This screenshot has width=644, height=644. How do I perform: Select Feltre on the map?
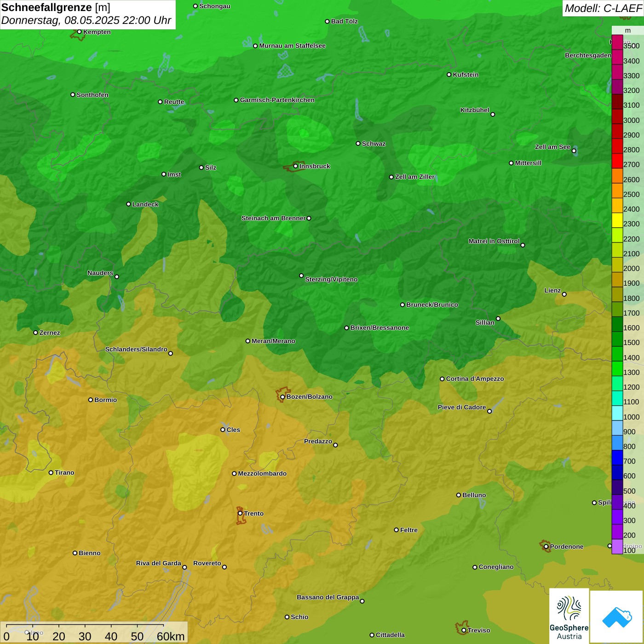click(x=408, y=530)
